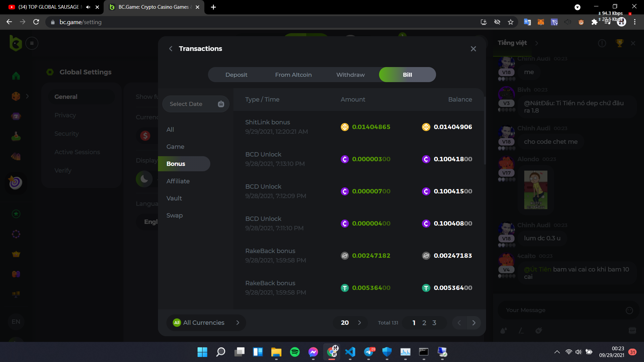Open Spotify from the taskbar
Image resolution: width=644 pixels, height=362 pixels.
pyautogui.click(x=294, y=352)
